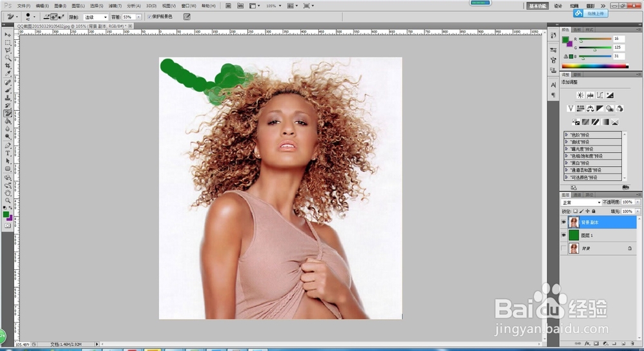Add a Vibrance adjustment
This screenshot has width=644, height=351.
point(571,108)
